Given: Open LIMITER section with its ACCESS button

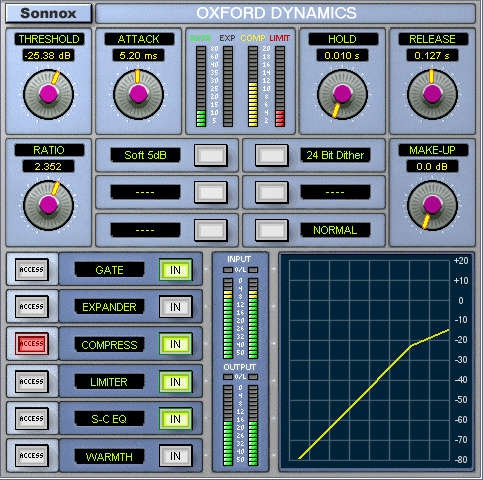Looking at the screenshot, I should (32, 381).
